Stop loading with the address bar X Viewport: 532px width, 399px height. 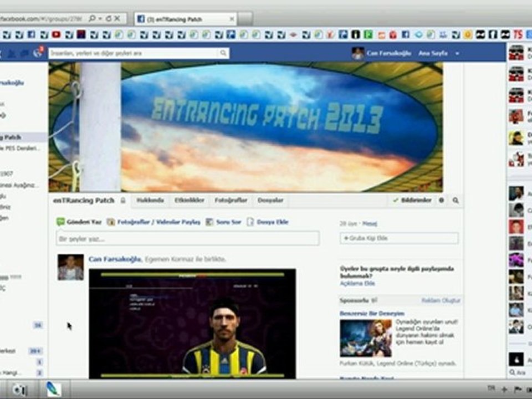pyautogui.click(x=117, y=19)
